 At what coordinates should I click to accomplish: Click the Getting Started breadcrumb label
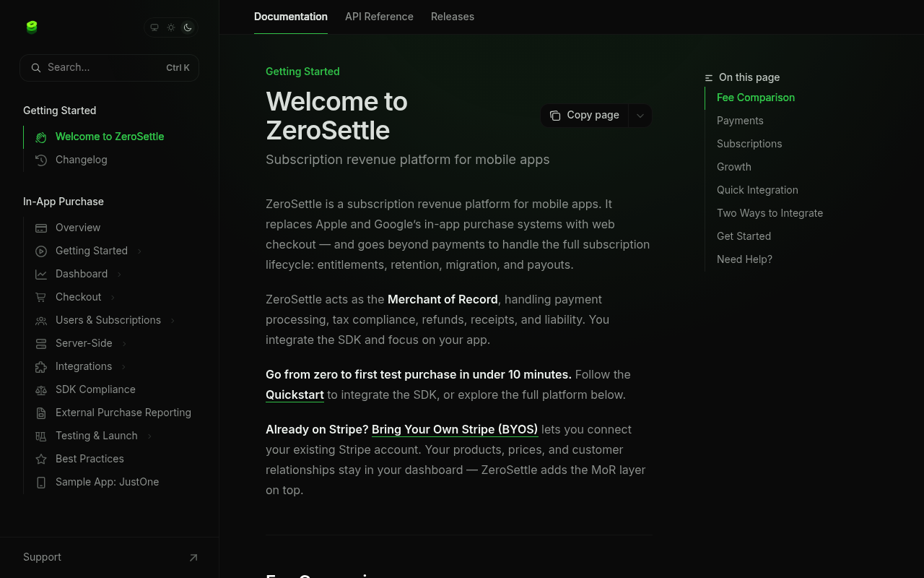(302, 72)
